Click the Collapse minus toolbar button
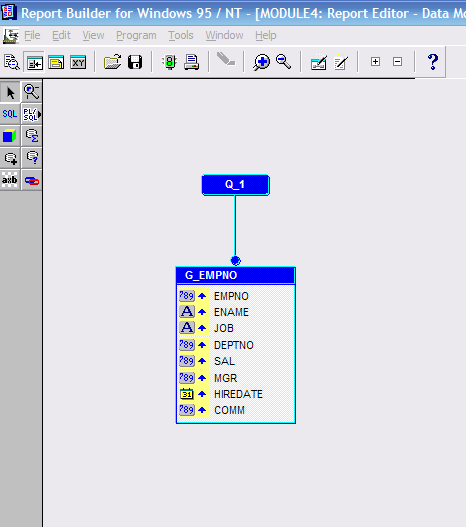Screen dimensions: 469x528 (x=397, y=62)
